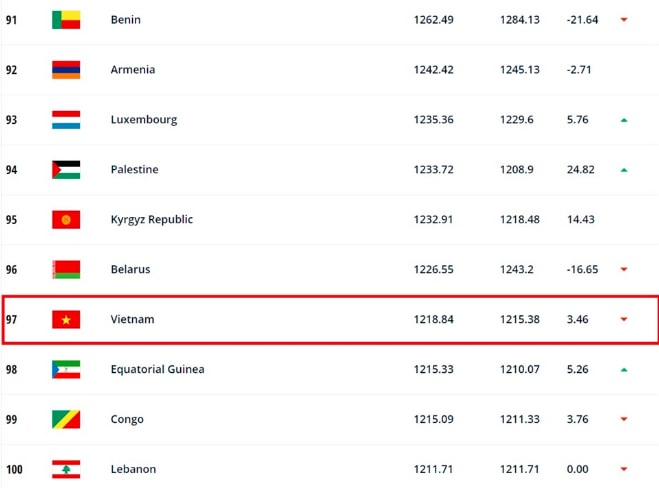The image size is (659, 488).
Task: Open the Kyrgyz Republic team name
Action: tap(152, 220)
